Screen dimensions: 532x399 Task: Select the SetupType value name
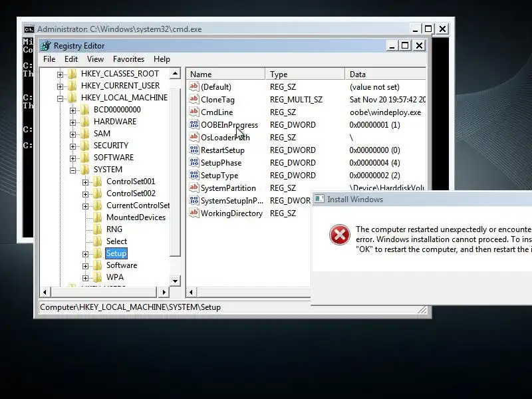[219, 176]
